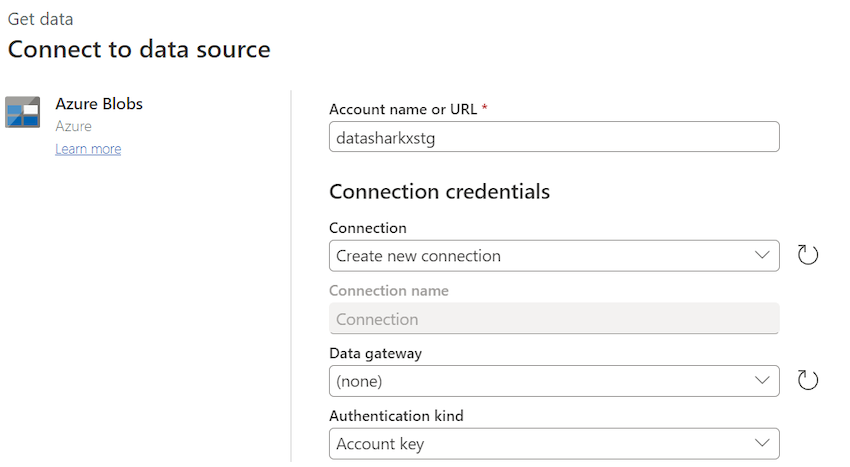The width and height of the screenshot is (850, 467).
Task: Click the Azure category text under Azure Blobs
Action: (x=74, y=126)
